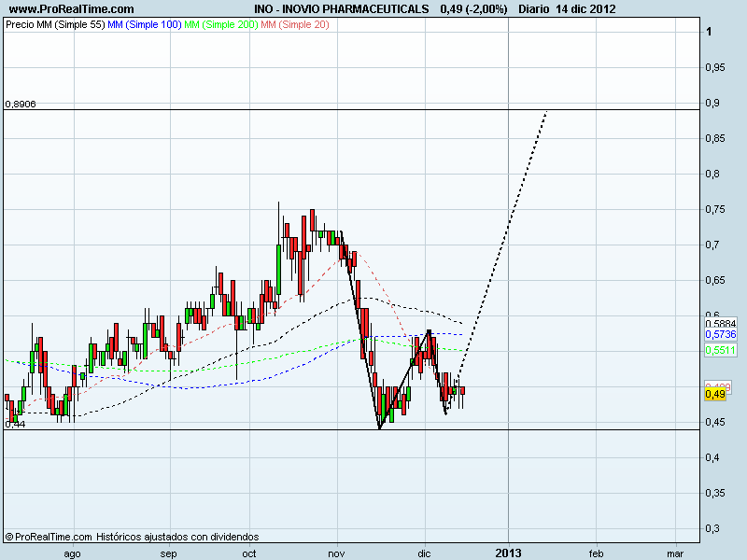Select the MM (Simple 20) red legend
This screenshot has width=747, height=560.
coord(295,24)
